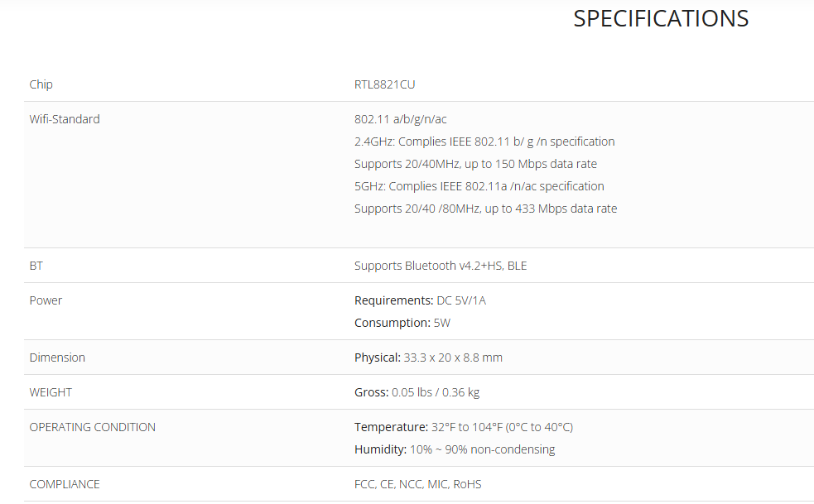Select the Chip row label
814x504 pixels.
[41, 84]
